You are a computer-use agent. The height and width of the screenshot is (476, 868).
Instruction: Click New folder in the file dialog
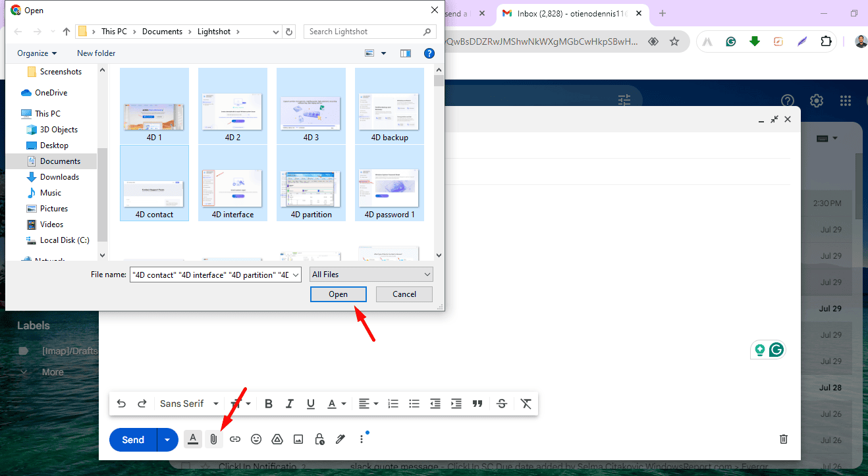tap(96, 53)
